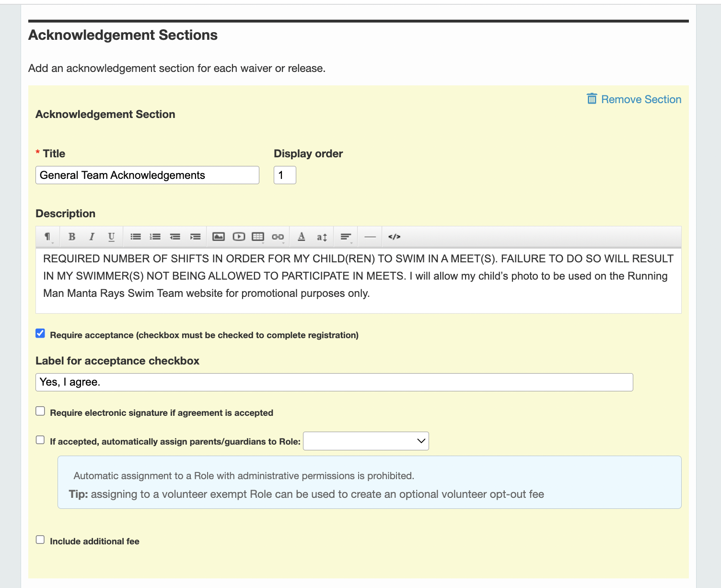Toggle bold formatting in the description editor
Image resolution: width=721 pixels, height=588 pixels.
click(x=72, y=236)
